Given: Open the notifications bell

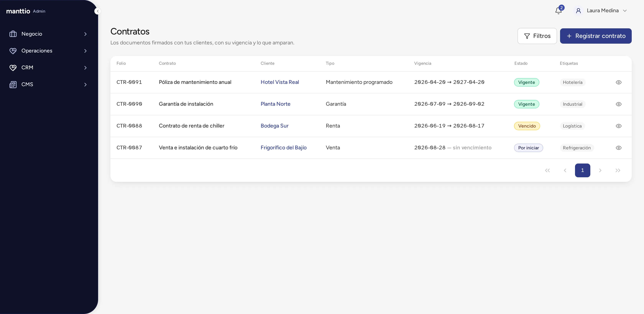Looking at the screenshot, I should [558, 11].
